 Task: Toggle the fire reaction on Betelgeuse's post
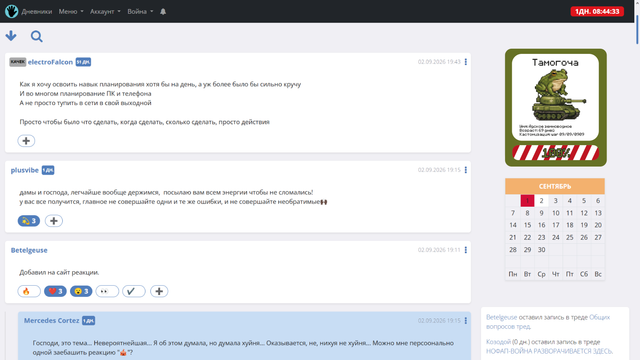pos(29,291)
